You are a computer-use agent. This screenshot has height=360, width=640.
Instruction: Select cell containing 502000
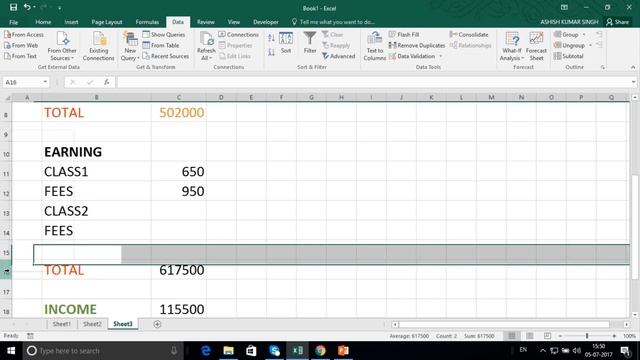point(179,113)
